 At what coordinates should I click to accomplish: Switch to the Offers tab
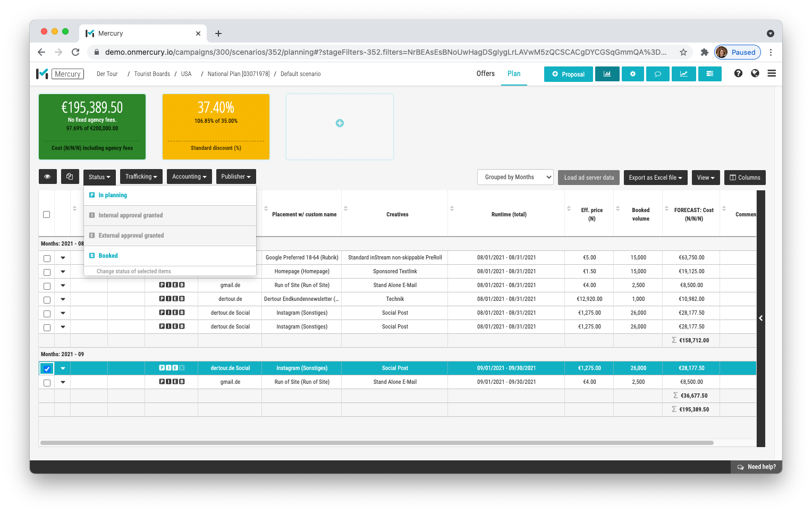point(485,74)
